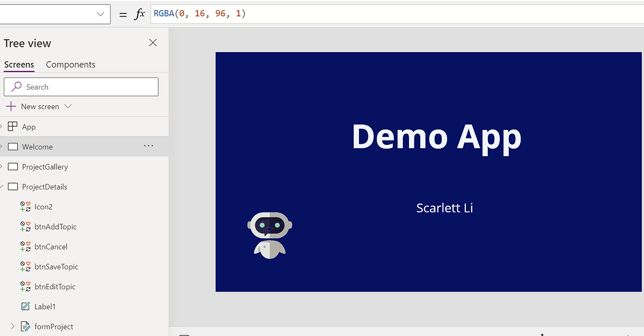
Task: Click the Icon2 control icon under ProjectDetails
Action: [25, 206]
